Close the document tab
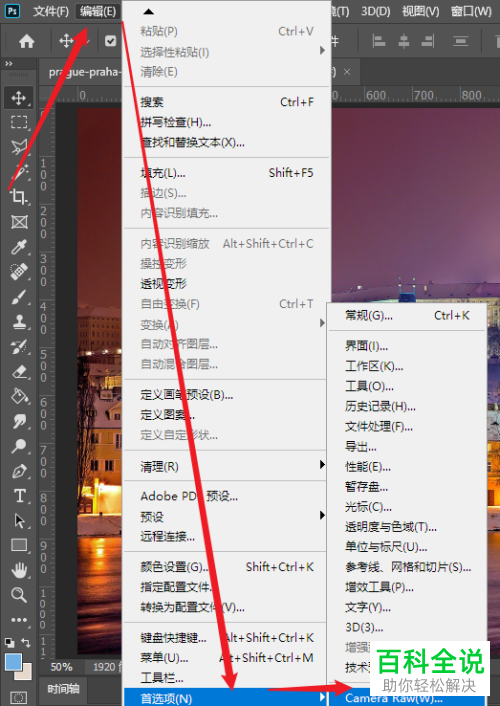The image size is (500, 706). click(347, 72)
